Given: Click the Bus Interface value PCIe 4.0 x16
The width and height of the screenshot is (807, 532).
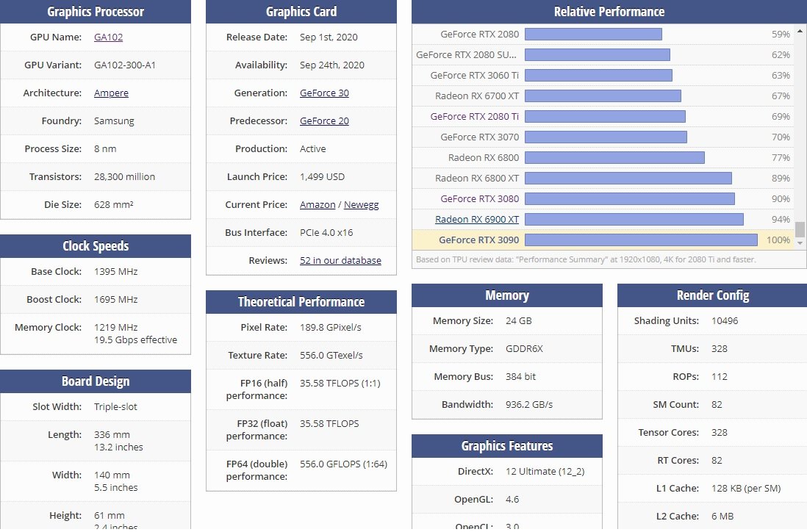Looking at the screenshot, I should coord(326,232).
